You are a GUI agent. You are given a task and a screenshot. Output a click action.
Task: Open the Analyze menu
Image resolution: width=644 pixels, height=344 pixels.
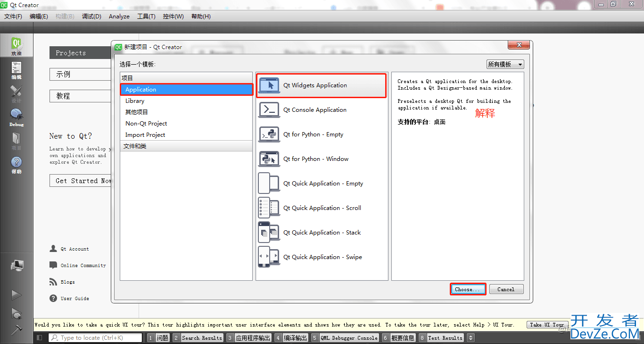[x=119, y=16]
